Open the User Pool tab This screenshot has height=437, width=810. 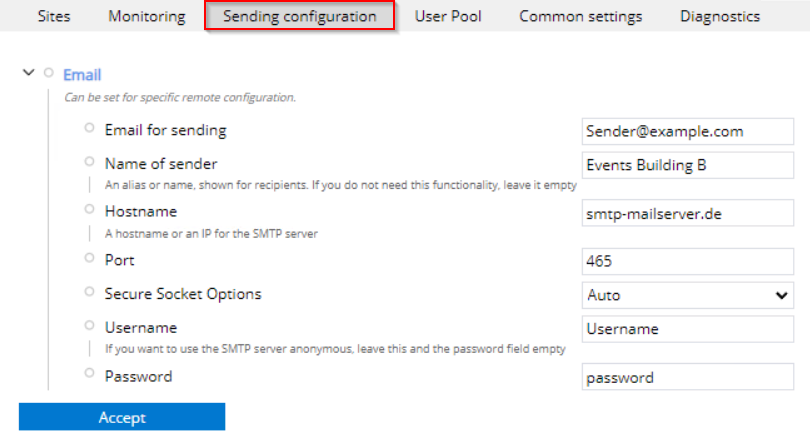click(x=448, y=16)
